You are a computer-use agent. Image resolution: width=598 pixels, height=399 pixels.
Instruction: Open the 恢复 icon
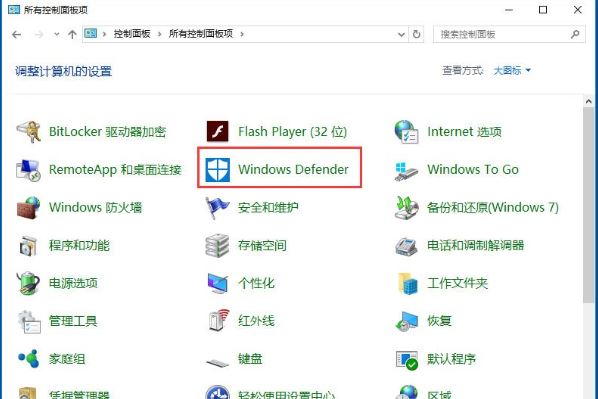click(407, 322)
